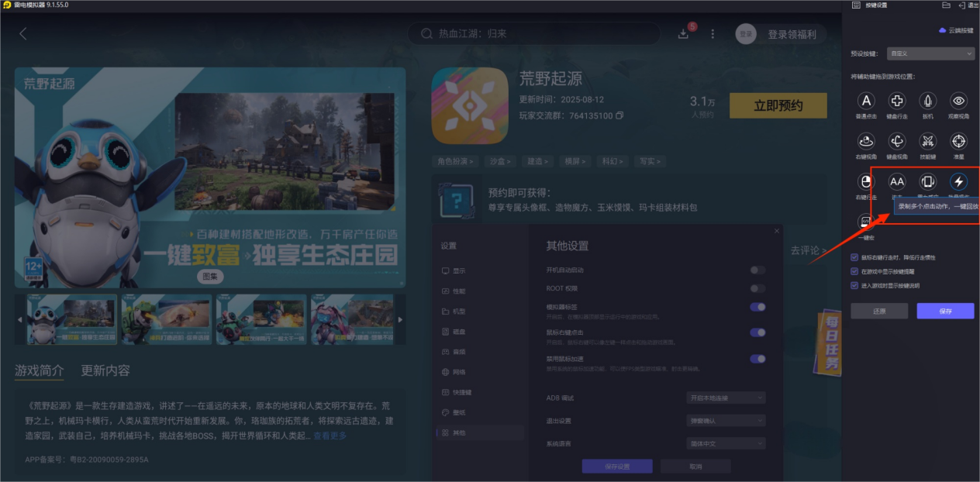Open 壁纸 settings in sidebar
980x482 pixels.
coord(454,412)
